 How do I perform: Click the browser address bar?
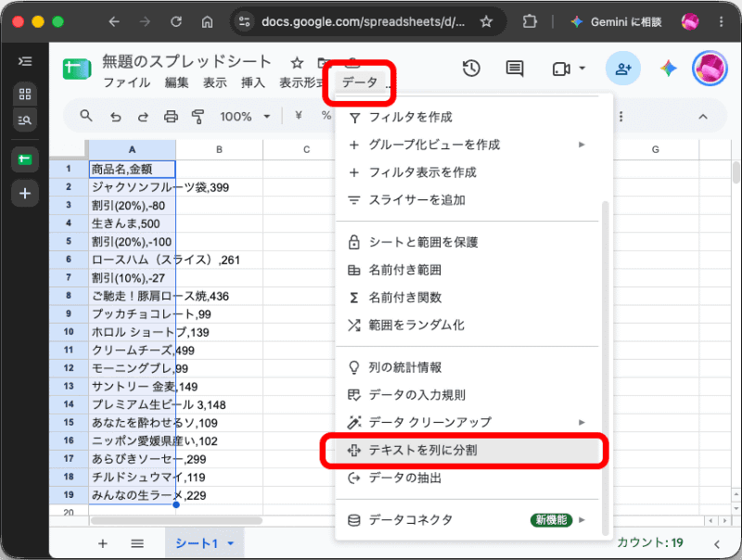(x=363, y=21)
